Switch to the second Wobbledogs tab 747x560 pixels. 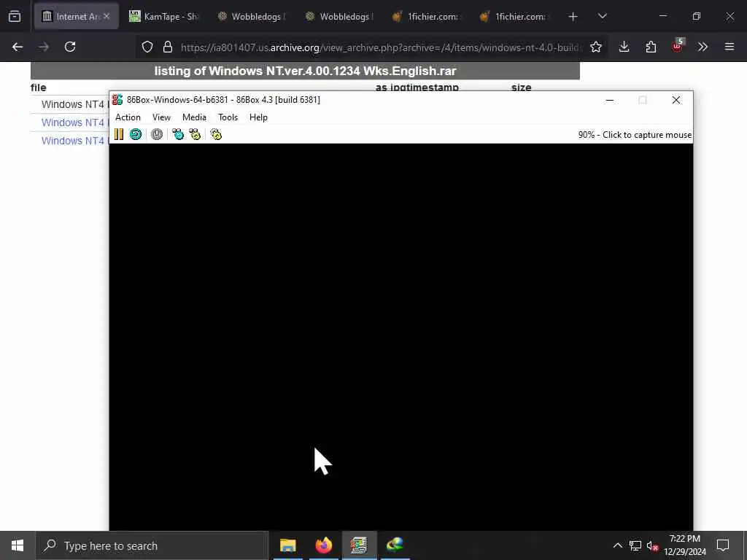[x=339, y=17]
